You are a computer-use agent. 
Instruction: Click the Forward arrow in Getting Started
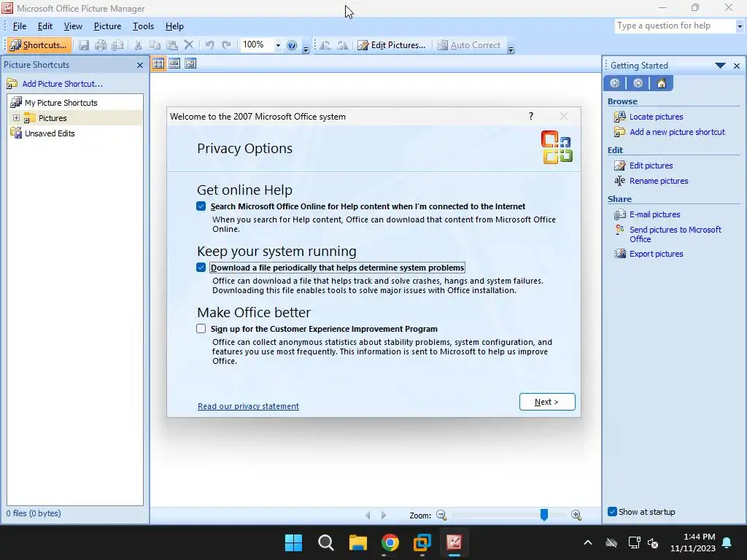pyautogui.click(x=638, y=83)
